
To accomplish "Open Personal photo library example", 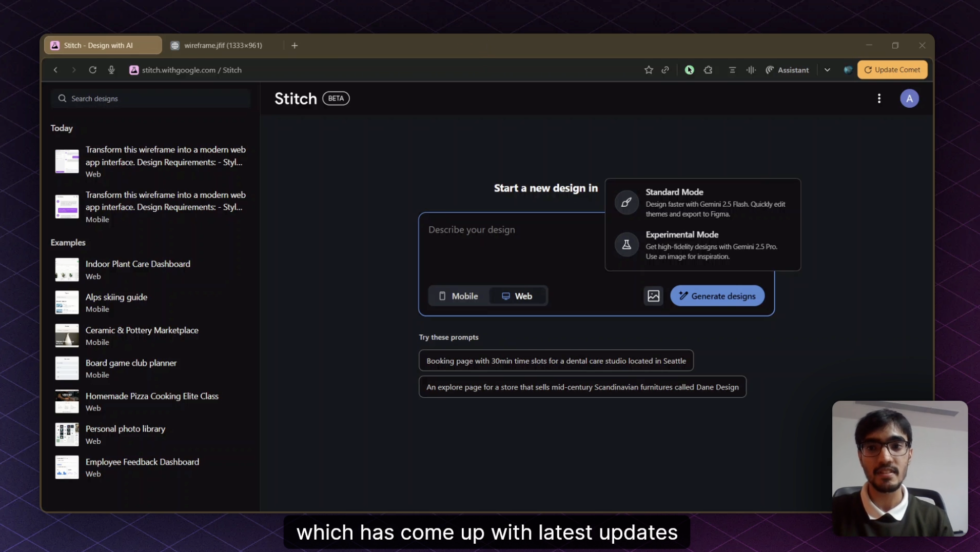I will (150, 435).
